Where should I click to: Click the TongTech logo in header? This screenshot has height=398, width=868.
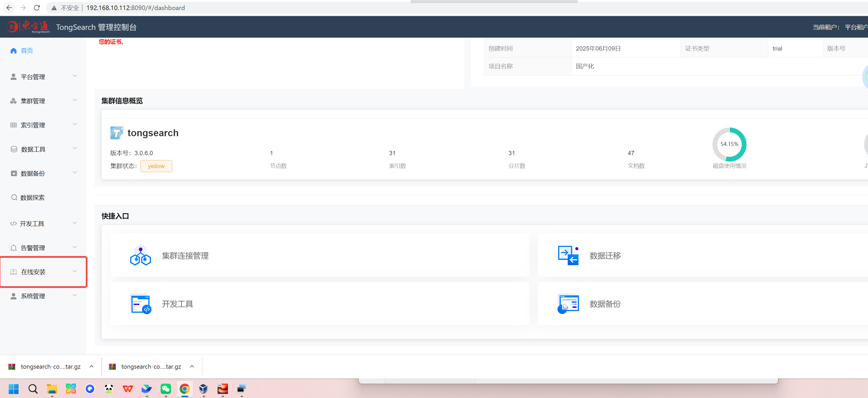pyautogui.click(x=28, y=27)
